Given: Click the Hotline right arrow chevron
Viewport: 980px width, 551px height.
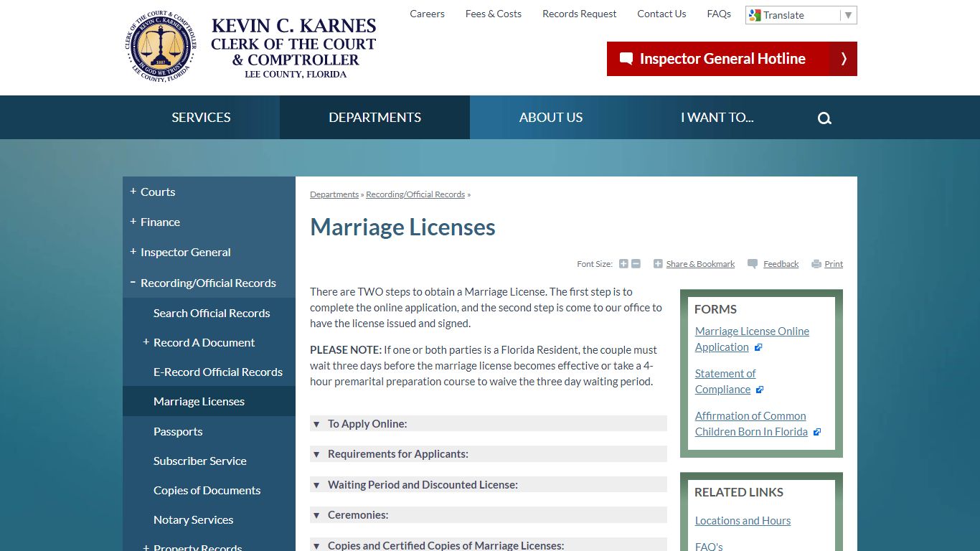Looking at the screenshot, I should (844, 59).
